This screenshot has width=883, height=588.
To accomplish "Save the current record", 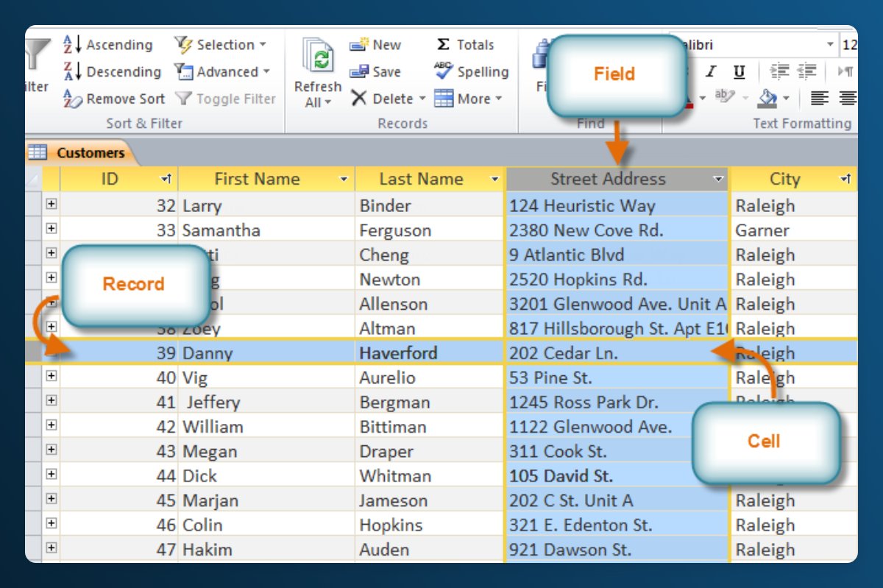I will 375,71.
